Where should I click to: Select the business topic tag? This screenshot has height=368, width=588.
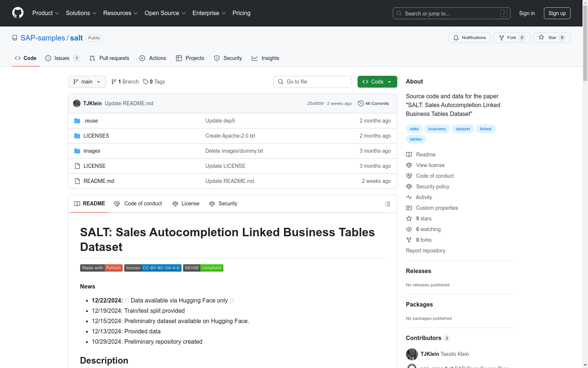[437, 129]
